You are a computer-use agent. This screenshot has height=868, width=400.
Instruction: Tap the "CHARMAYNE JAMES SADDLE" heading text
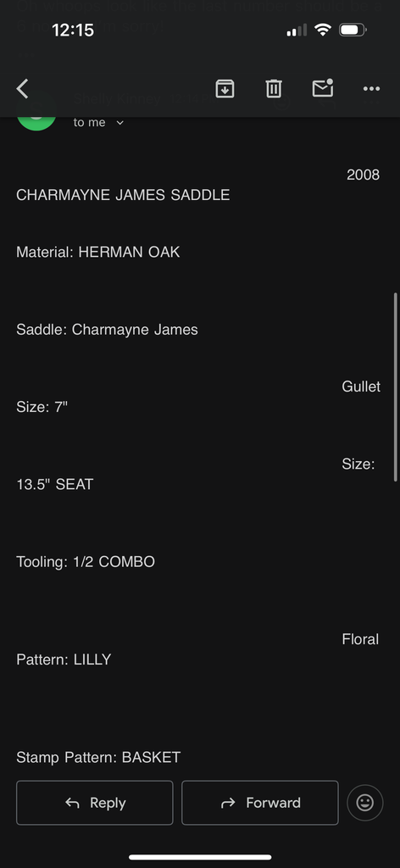pyautogui.click(x=123, y=195)
